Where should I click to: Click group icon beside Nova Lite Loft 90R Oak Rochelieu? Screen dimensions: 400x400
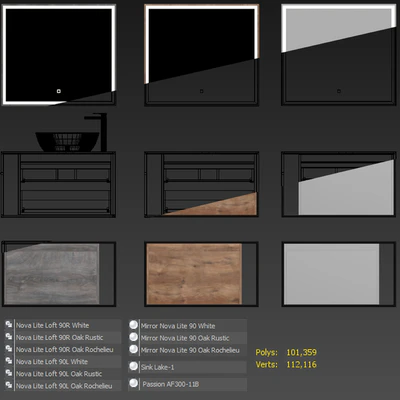pyautogui.click(x=9, y=349)
